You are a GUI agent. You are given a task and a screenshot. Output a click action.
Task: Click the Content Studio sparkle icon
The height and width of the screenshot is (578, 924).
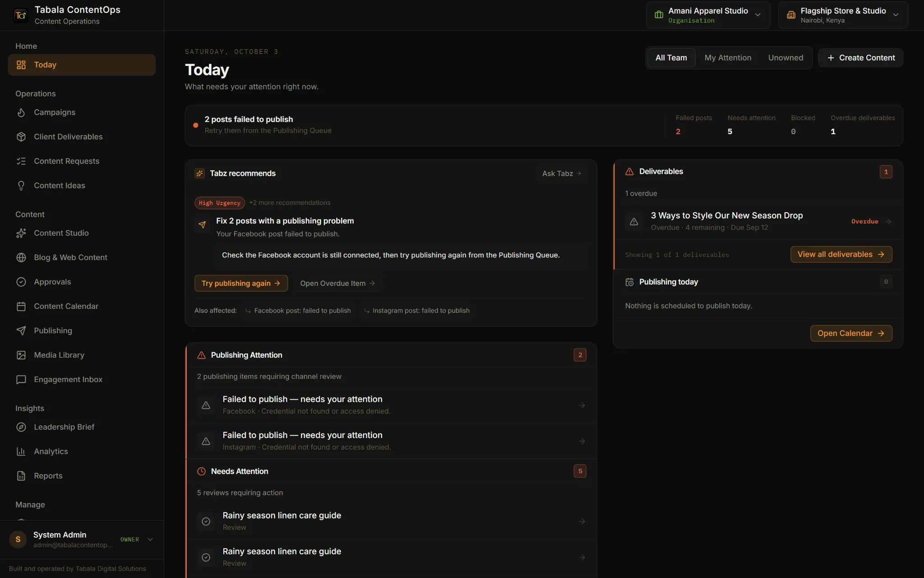pos(21,233)
